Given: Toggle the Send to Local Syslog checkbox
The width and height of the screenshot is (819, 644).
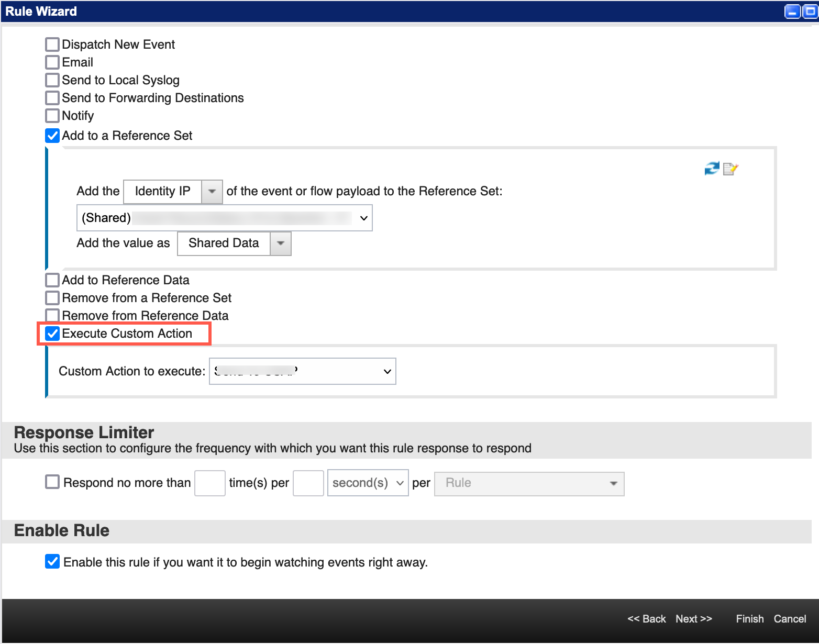Looking at the screenshot, I should tap(52, 80).
